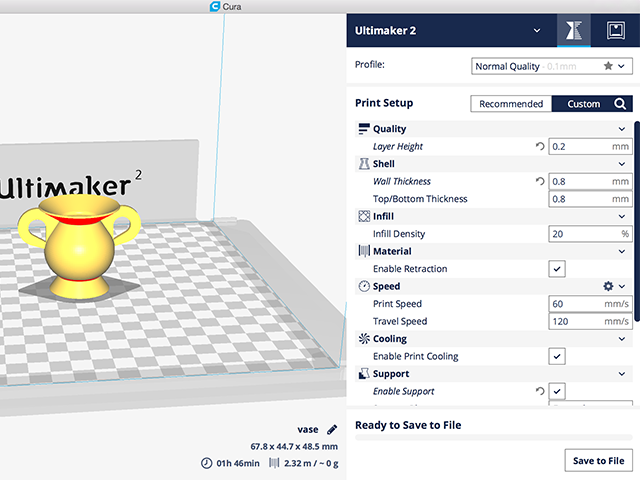Rename the vase job with the pencil icon
Image resolution: width=640 pixels, height=480 pixels.
coord(332,429)
